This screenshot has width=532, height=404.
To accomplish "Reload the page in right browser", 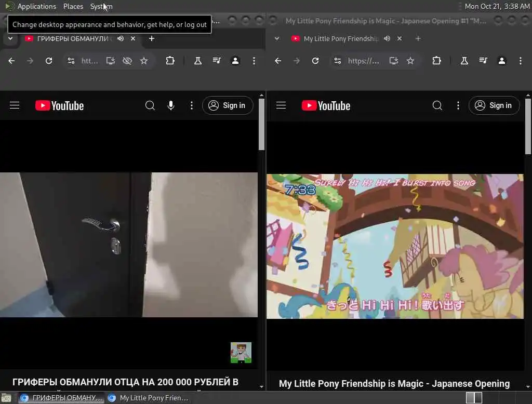I will coord(315,61).
